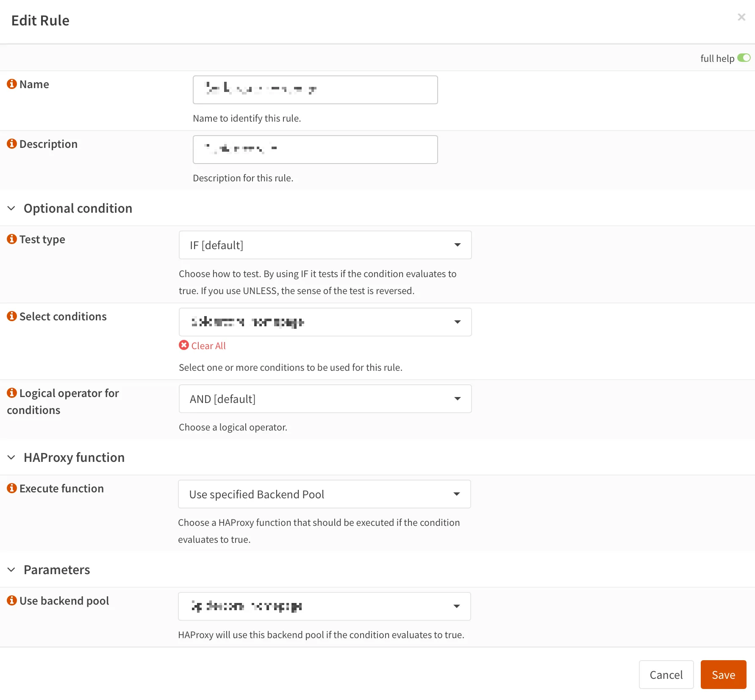Image resolution: width=755 pixels, height=700 pixels.
Task: Toggle the full help switch
Action: tap(744, 58)
